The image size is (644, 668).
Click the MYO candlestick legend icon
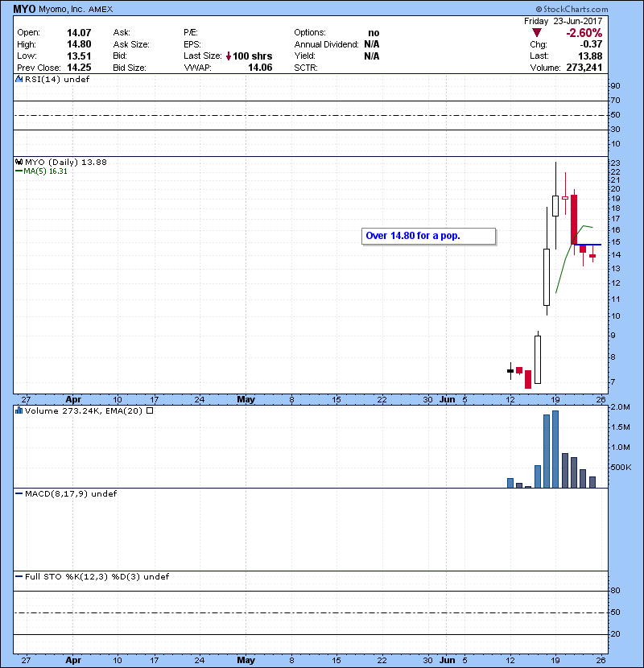tap(19, 162)
